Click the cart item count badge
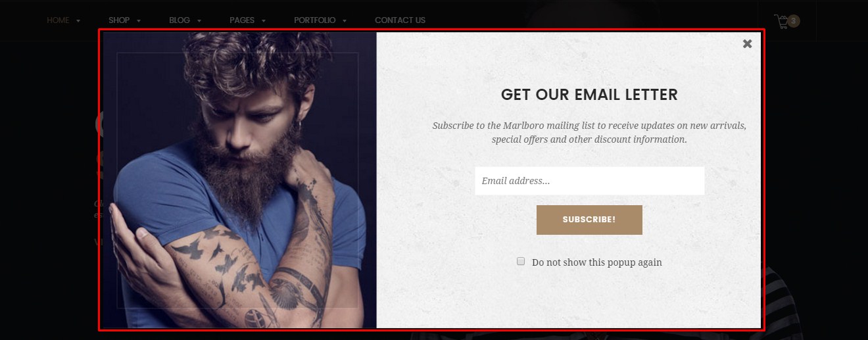The height and width of the screenshot is (340, 868). tap(794, 21)
